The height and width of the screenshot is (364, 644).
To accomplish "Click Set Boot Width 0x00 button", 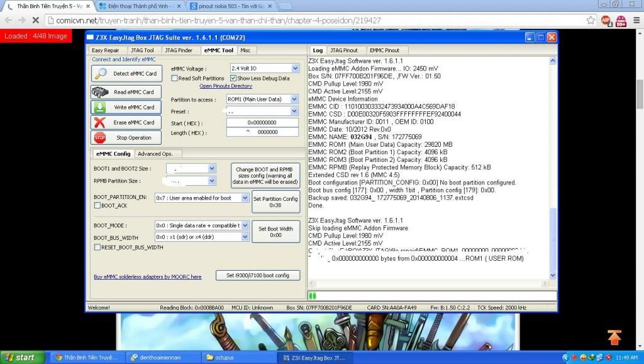I will 275,232.
